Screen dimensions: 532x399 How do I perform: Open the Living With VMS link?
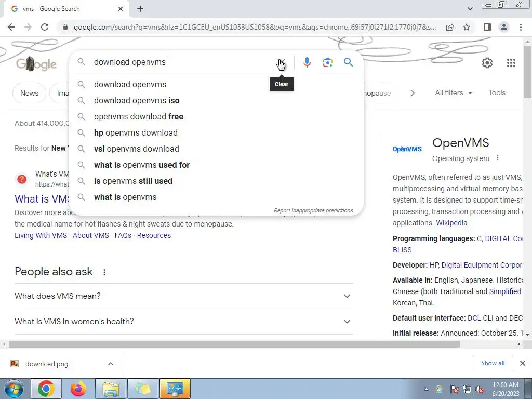click(41, 235)
